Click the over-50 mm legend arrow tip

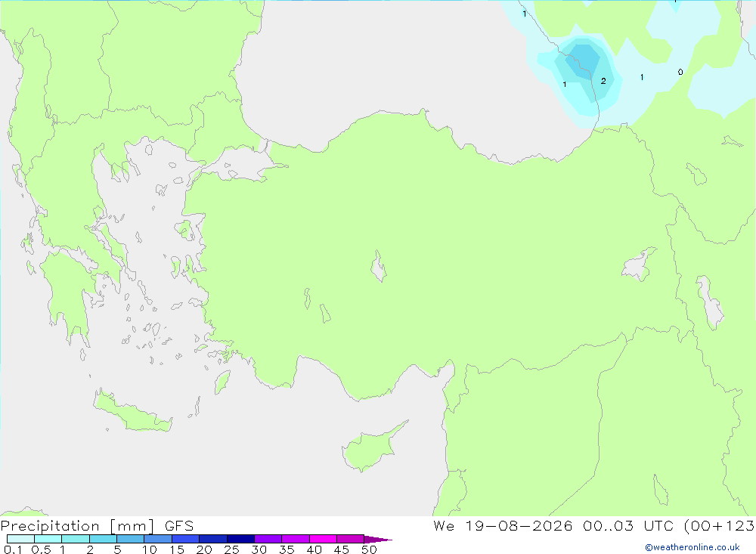pos(379,540)
